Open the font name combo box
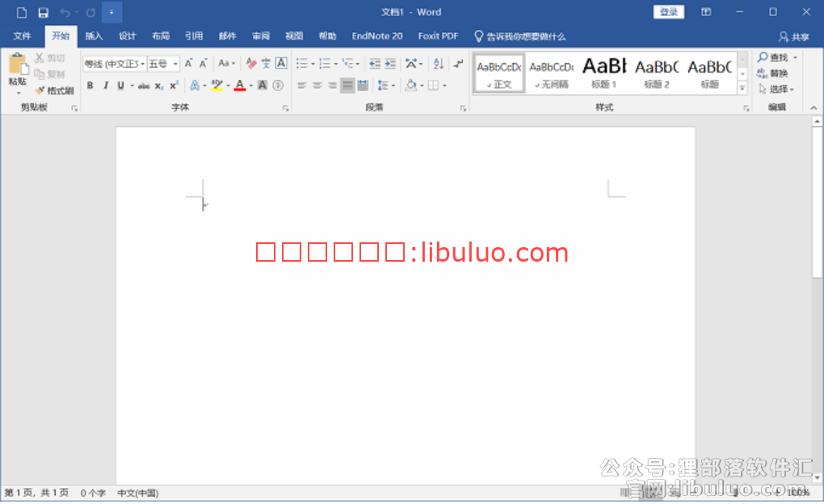 coord(115,64)
